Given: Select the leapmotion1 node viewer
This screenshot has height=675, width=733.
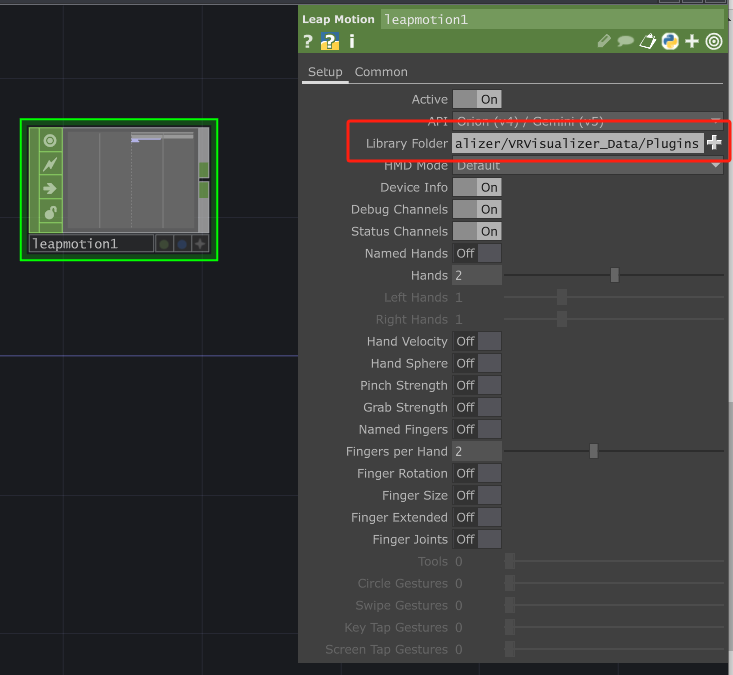Looking at the screenshot, I should [x=130, y=180].
